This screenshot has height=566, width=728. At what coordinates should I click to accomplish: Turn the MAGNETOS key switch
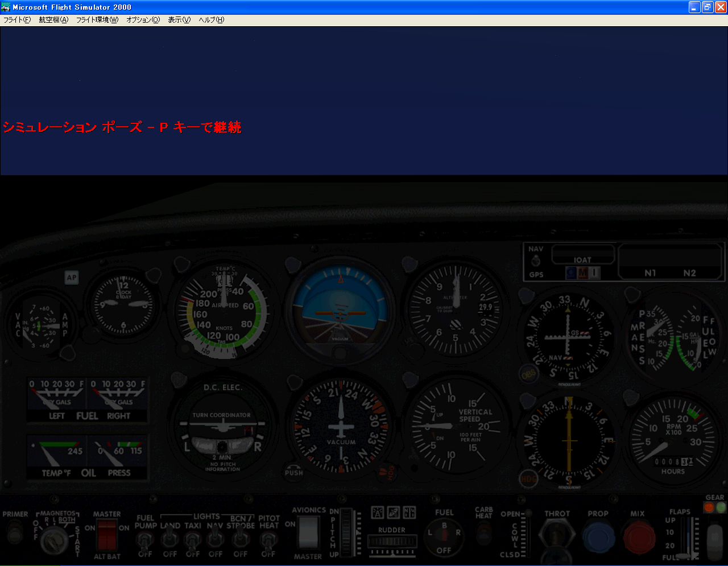tap(55, 539)
